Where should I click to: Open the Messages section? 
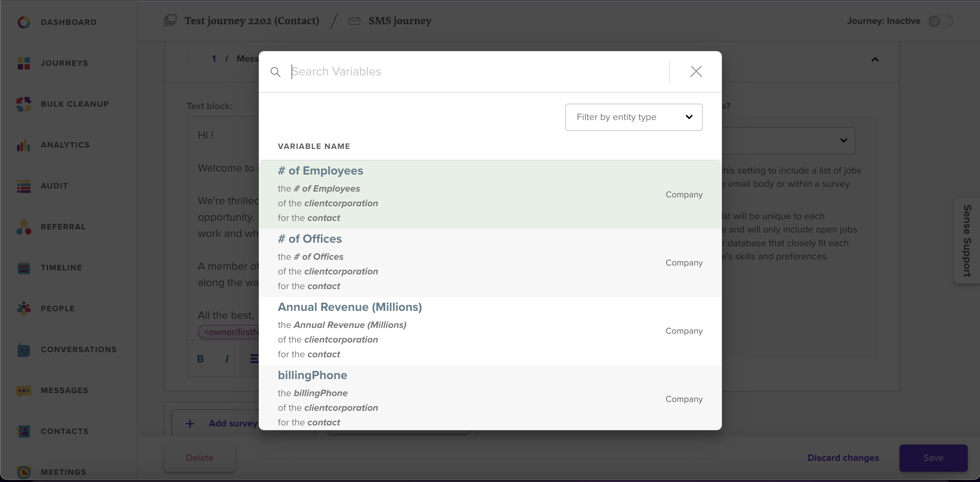(x=64, y=390)
